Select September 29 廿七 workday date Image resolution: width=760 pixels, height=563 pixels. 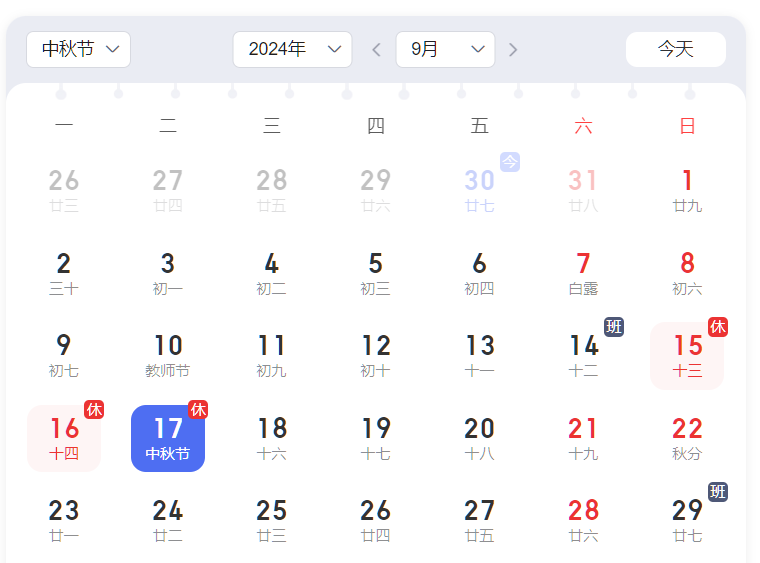click(x=687, y=520)
